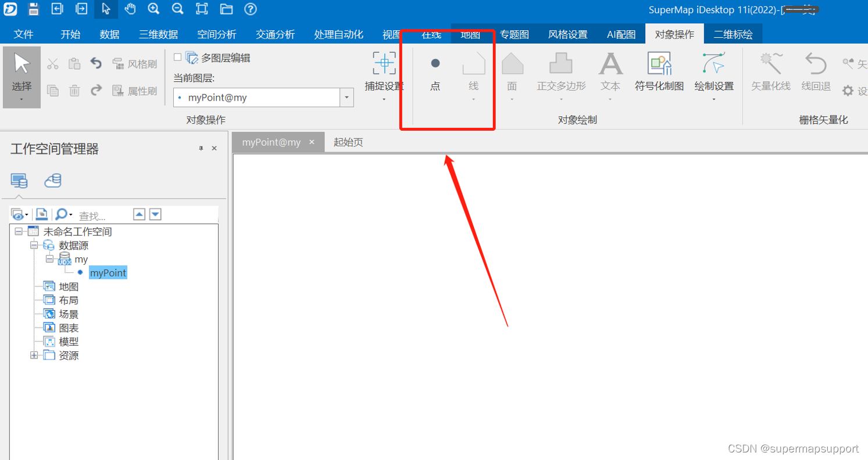Viewport: 868px width, 460px height.
Task: Expand the 资源 tree node
Action: click(34, 355)
